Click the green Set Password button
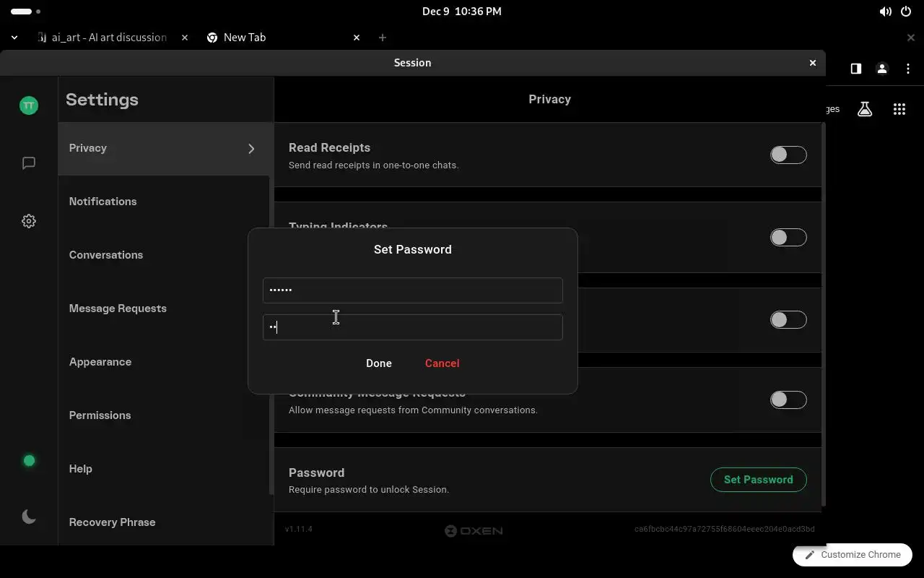 pos(759,480)
